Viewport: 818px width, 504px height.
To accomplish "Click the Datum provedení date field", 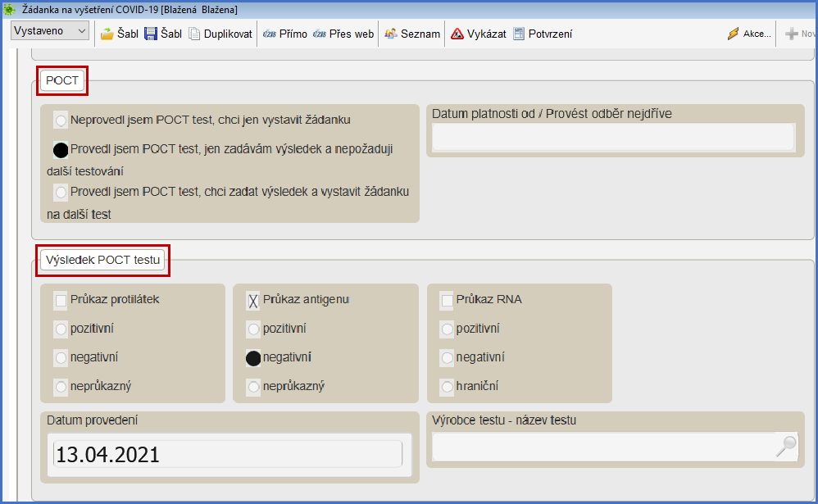I will [x=227, y=454].
